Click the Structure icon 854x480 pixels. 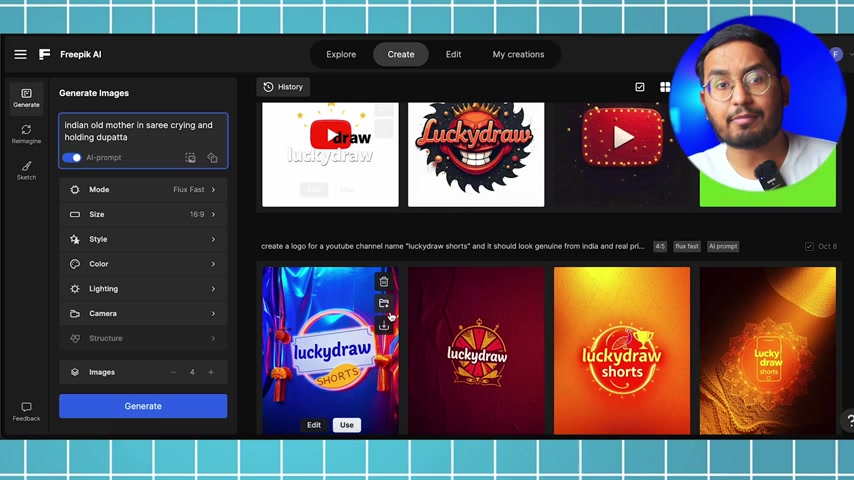click(x=75, y=338)
